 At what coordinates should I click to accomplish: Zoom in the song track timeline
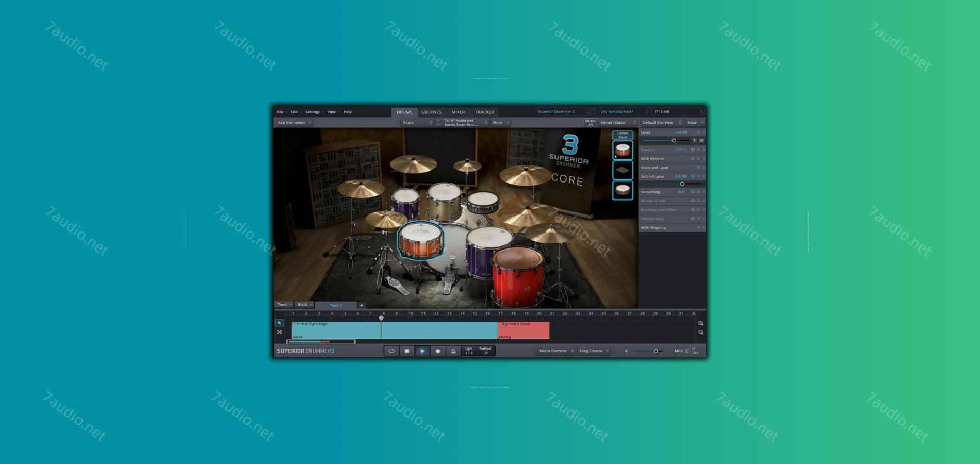click(x=700, y=323)
